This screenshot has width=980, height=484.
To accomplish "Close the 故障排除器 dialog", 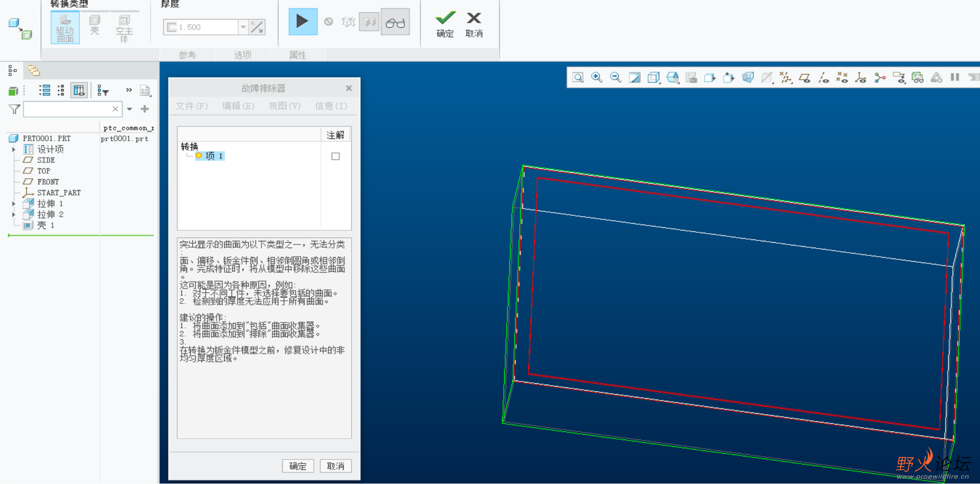I will pos(349,88).
